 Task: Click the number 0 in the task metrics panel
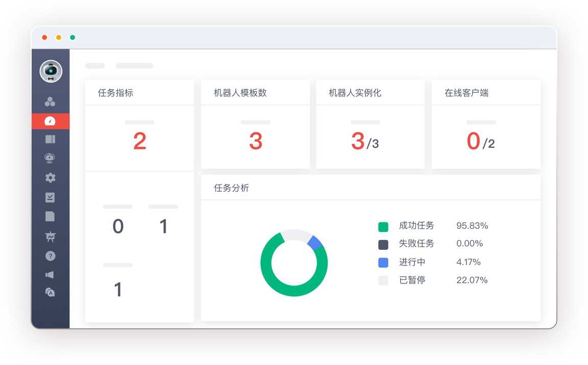coord(118,226)
